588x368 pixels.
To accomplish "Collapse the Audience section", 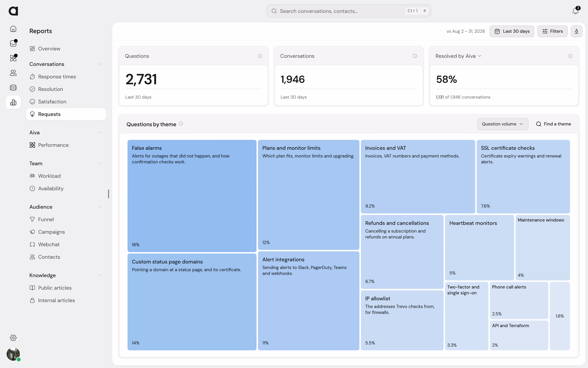I will tap(100, 207).
